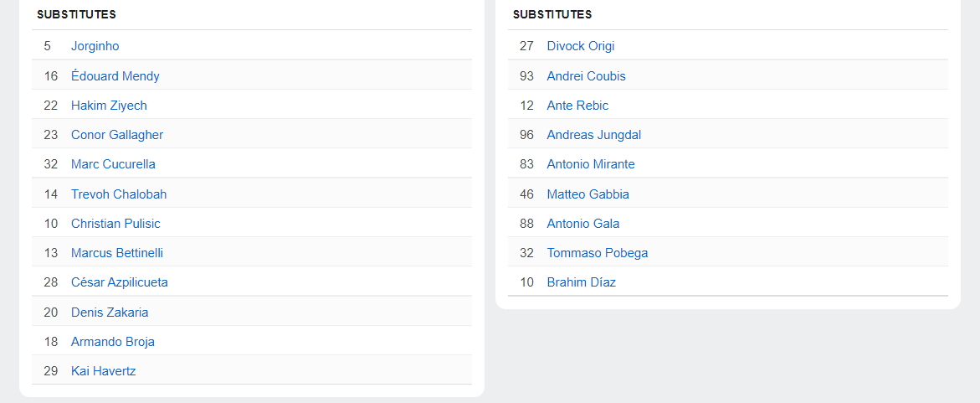View Trevoh Chalobah's player page

tap(119, 194)
